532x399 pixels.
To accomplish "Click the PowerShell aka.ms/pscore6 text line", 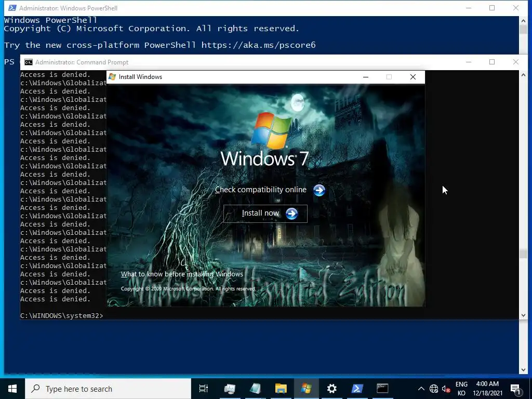I will coord(160,45).
